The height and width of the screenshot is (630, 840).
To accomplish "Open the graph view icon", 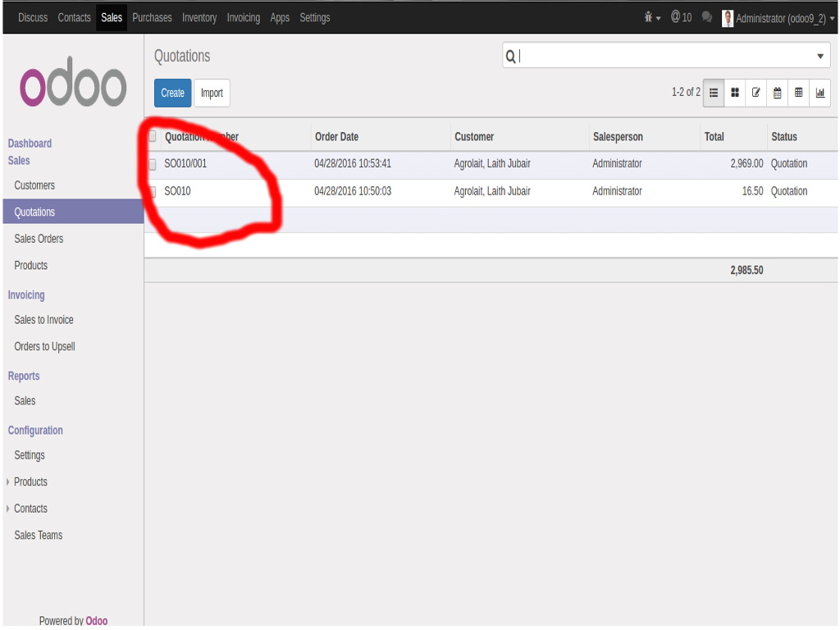I will pyautogui.click(x=820, y=94).
